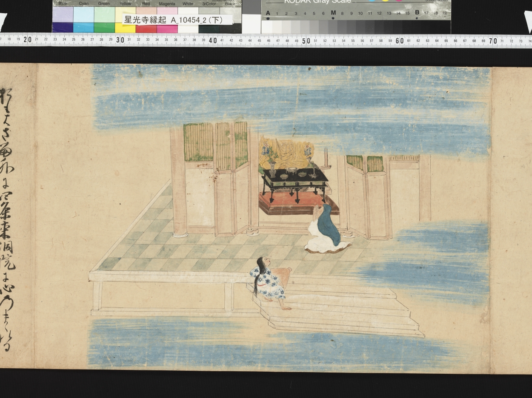Click the Cyan label on the color chart

click(x=83, y=4)
